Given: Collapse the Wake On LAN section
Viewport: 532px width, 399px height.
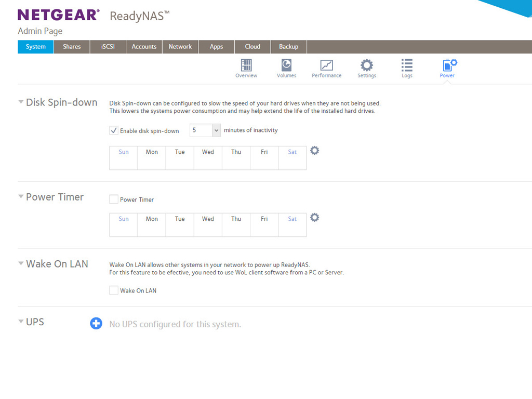Looking at the screenshot, I should pyautogui.click(x=21, y=263).
